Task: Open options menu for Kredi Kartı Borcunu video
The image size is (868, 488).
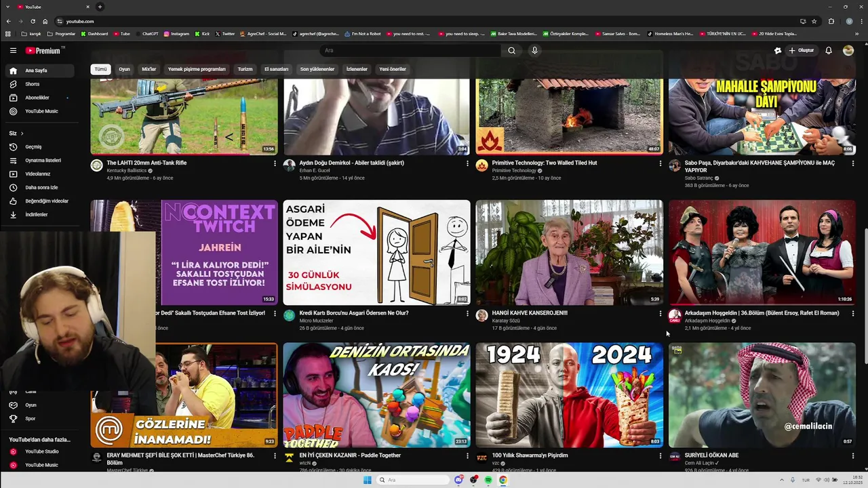Action: pos(467,314)
